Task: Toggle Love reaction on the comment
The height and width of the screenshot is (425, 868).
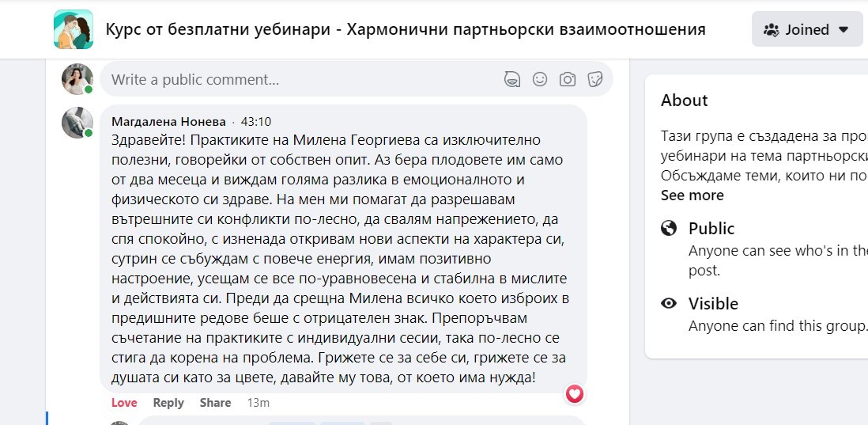Action: click(124, 403)
